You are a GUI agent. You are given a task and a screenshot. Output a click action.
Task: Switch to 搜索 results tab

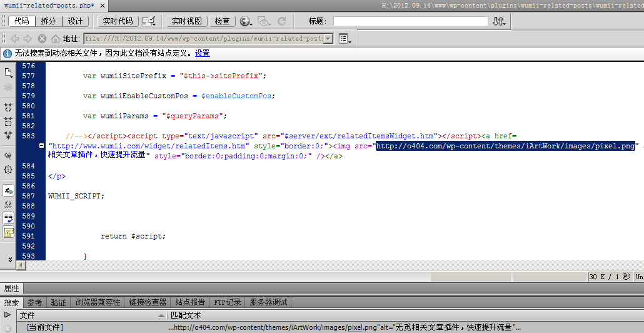pos(11,302)
